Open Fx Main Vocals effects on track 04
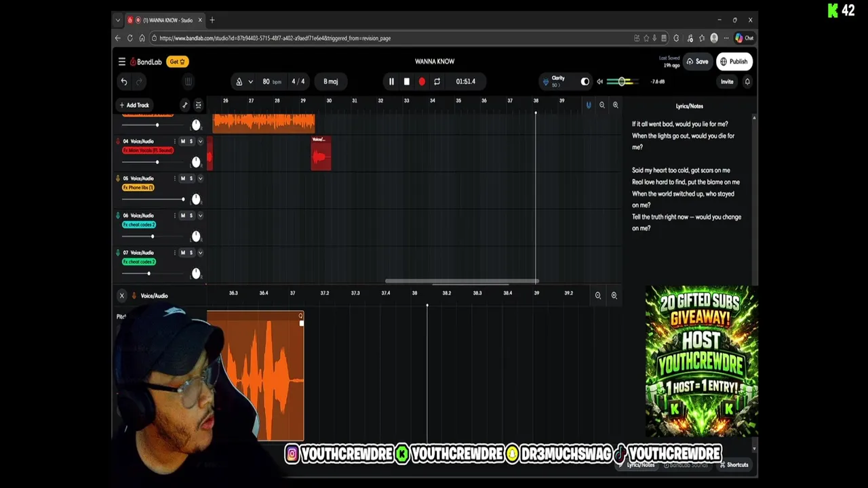This screenshot has width=868, height=488. coord(147,150)
